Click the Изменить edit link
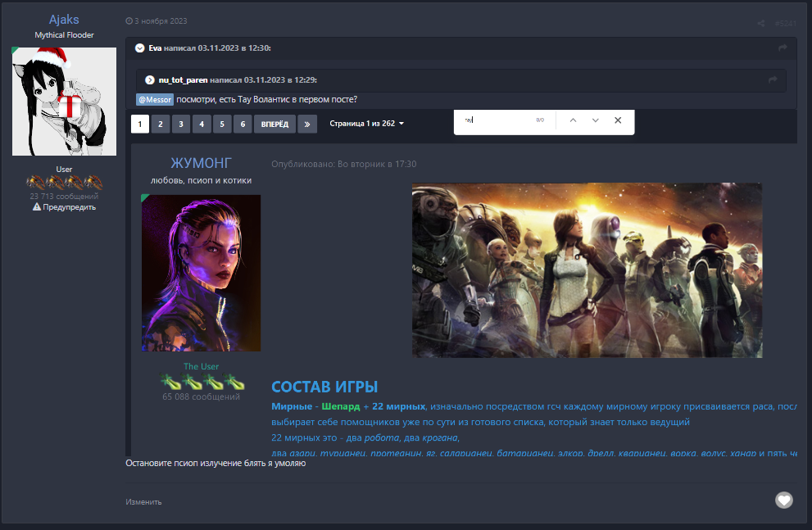This screenshot has height=530, width=812. pyautogui.click(x=143, y=501)
